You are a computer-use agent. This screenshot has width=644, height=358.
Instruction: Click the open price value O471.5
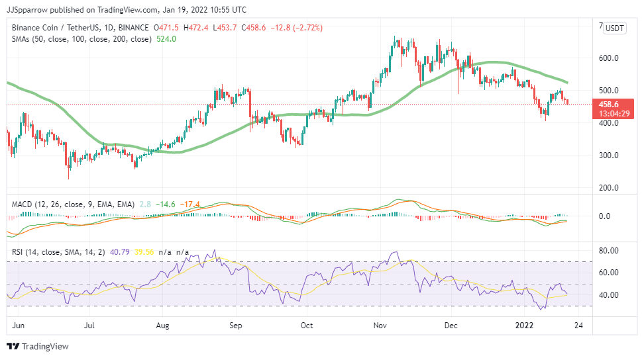[166, 28]
